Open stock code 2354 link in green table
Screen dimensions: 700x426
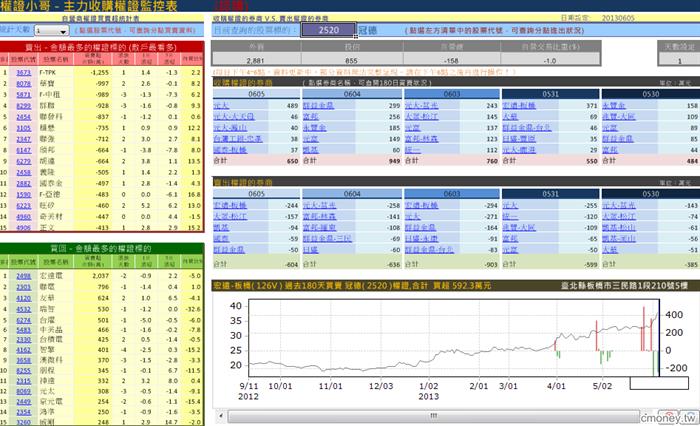pyautogui.click(x=24, y=412)
